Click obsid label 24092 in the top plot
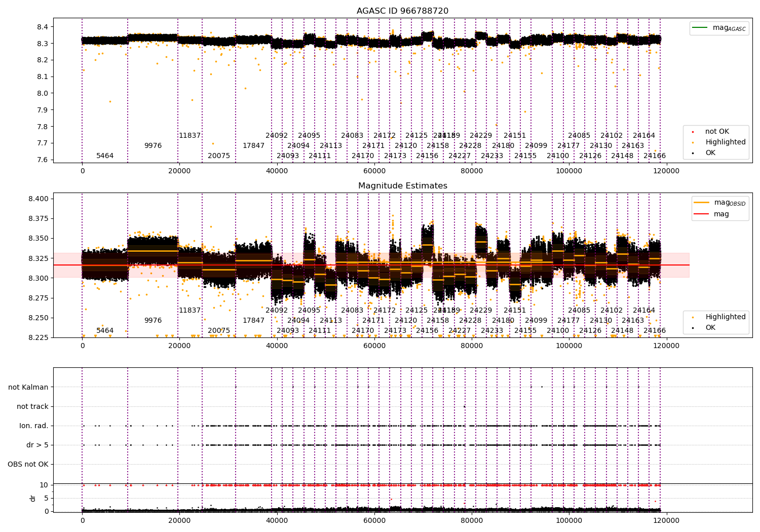 point(277,135)
